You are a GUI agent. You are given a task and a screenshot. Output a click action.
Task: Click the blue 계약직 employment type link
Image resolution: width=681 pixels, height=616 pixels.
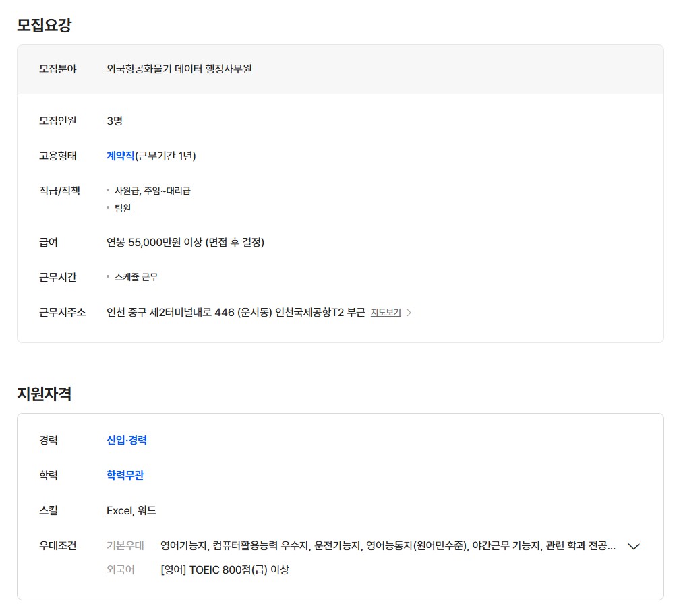tap(121, 156)
